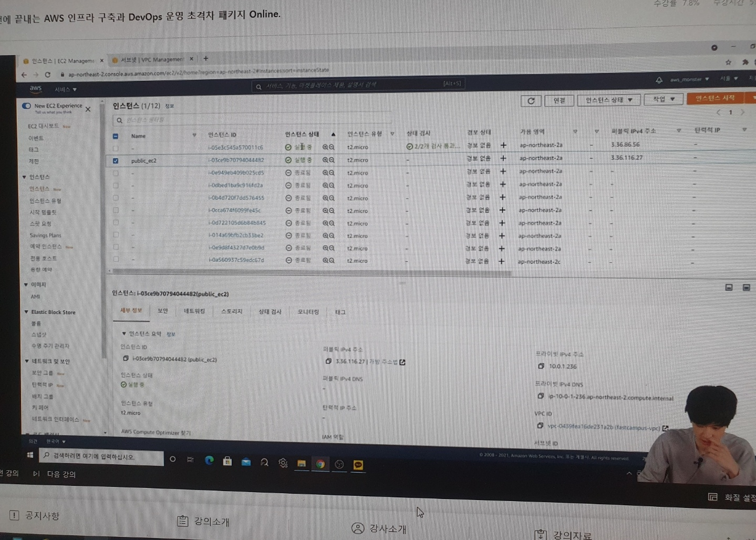756x540 pixels.
Task: Open the fastcampus-vpc external link icon
Action: [x=666, y=428]
